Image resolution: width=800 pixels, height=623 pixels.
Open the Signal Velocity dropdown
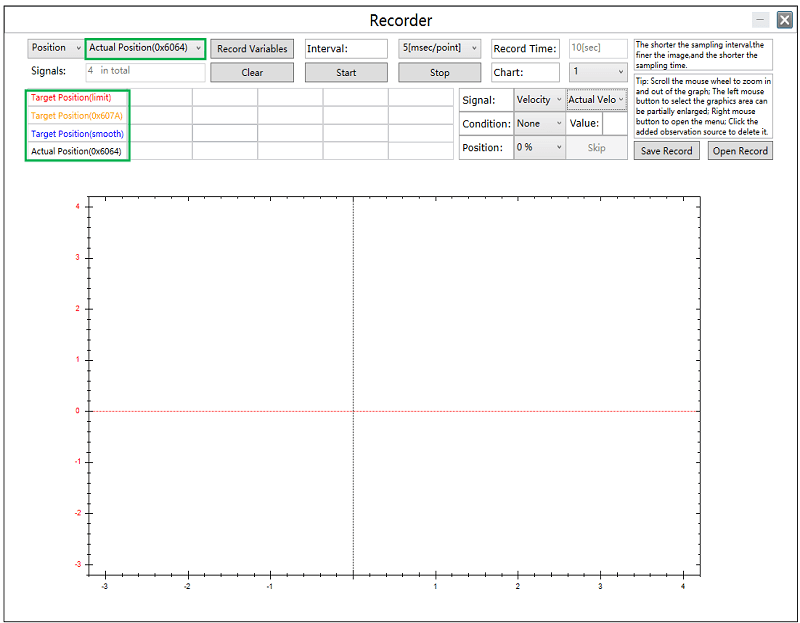[x=539, y=100]
